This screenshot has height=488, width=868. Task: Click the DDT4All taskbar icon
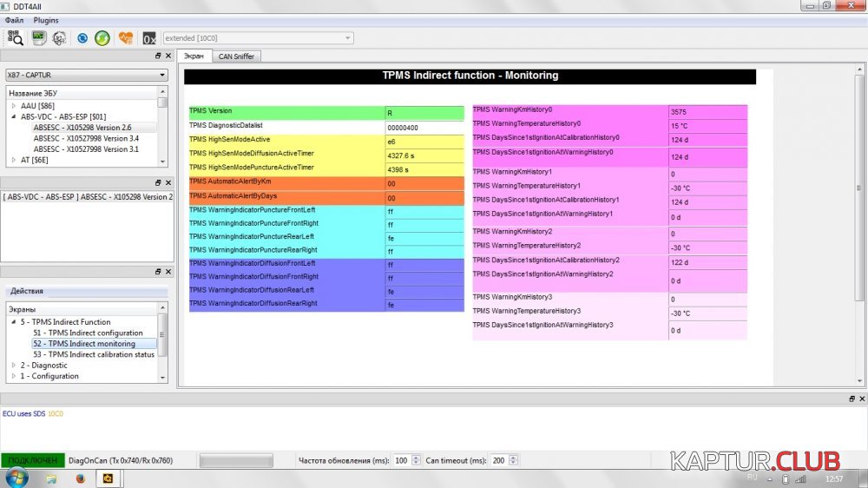pos(108,478)
